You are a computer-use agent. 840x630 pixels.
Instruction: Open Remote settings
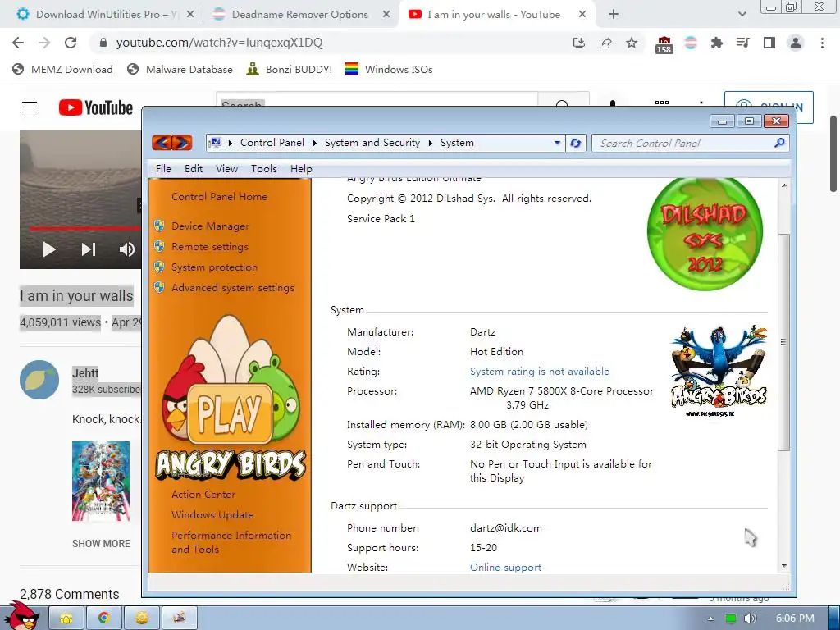coord(210,246)
